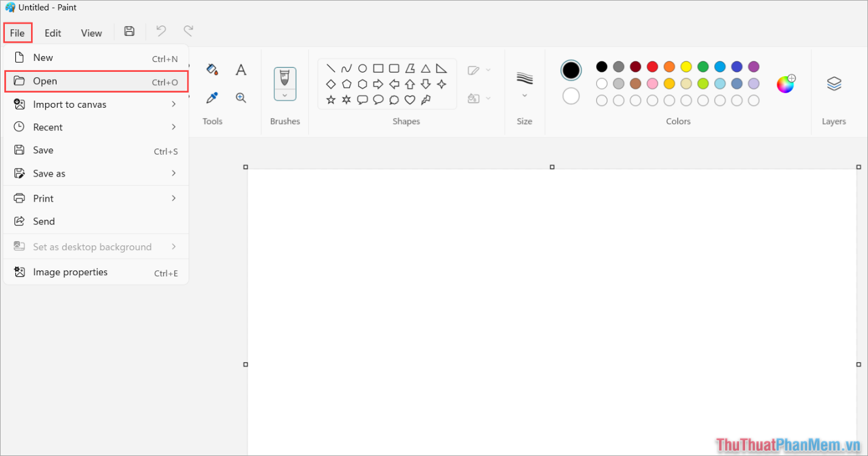868x456 pixels.
Task: Select the Color picker eyedropper tool
Action: click(212, 97)
